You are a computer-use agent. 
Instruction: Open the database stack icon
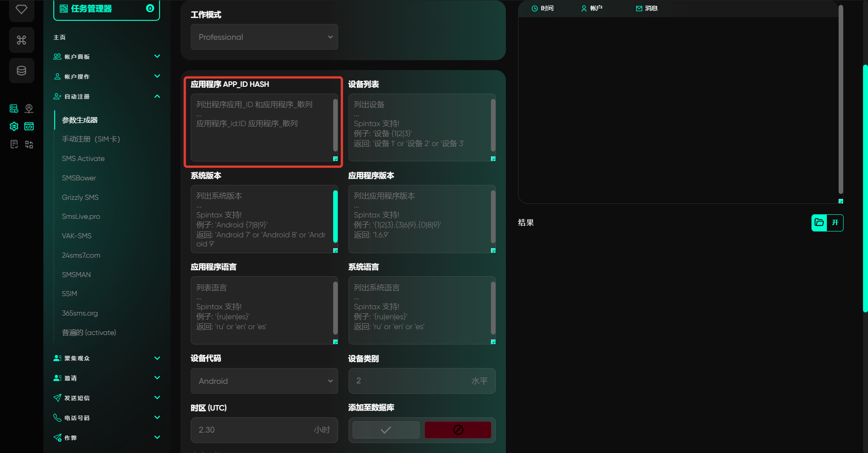[21, 71]
